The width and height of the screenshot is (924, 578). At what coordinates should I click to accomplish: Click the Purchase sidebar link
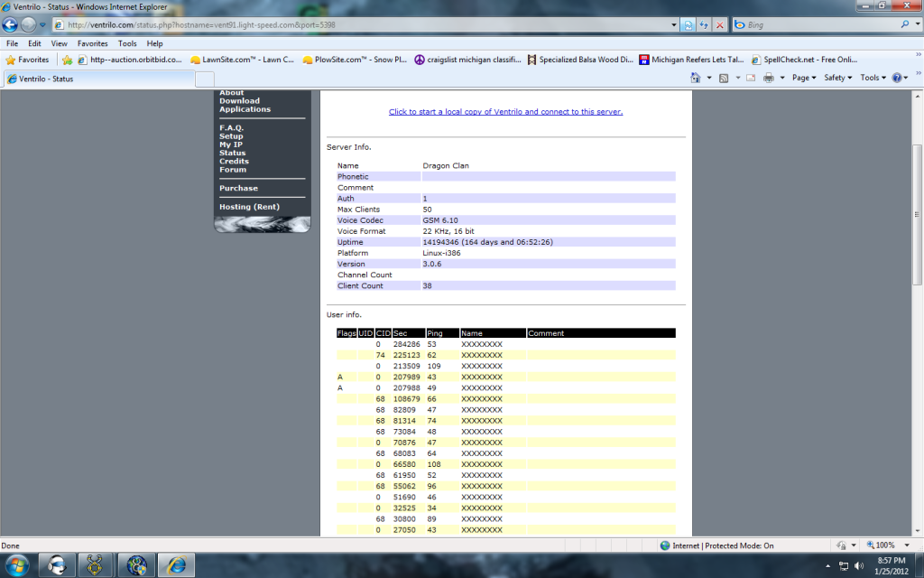[x=238, y=188]
